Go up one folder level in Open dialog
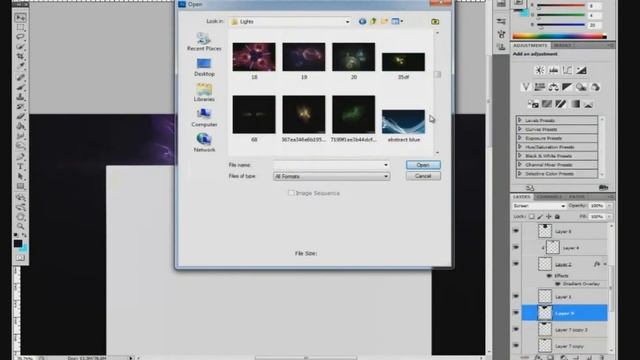Screen dimensions: 640x360 (x=373, y=21)
